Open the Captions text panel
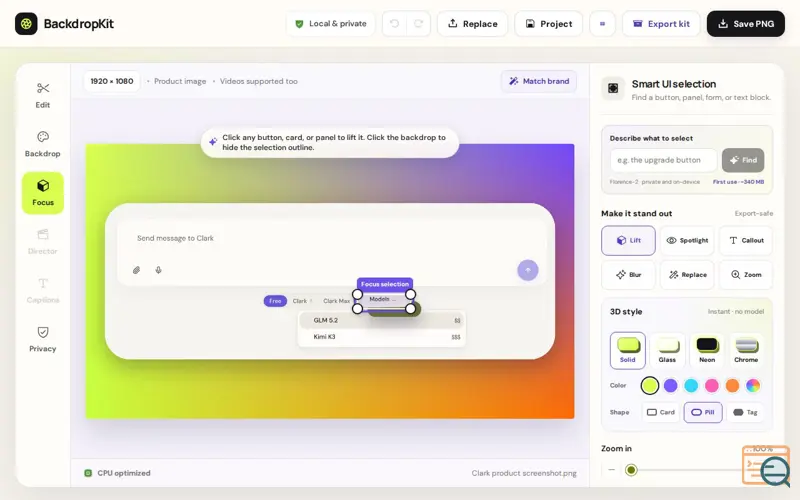This screenshot has height=500, width=800. (43, 291)
